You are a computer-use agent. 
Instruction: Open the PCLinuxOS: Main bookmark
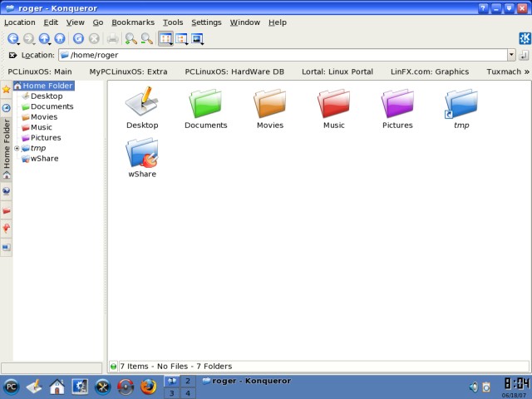pos(40,72)
